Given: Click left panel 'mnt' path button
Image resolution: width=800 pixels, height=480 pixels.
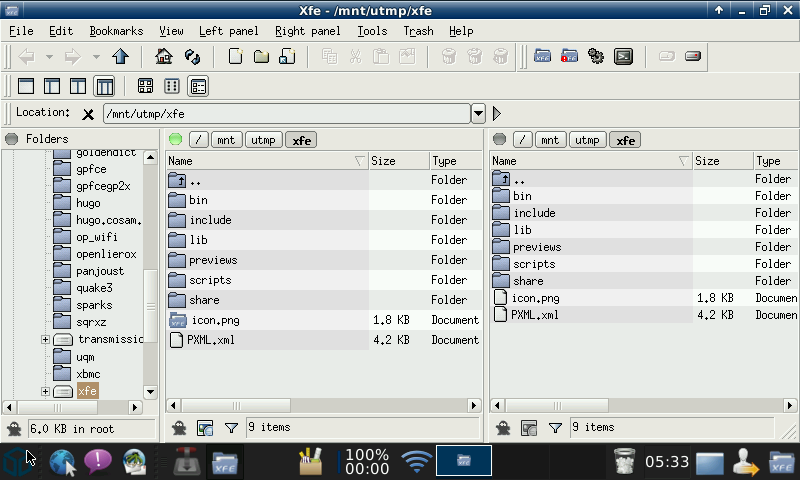Looking at the screenshot, I should [226, 140].
